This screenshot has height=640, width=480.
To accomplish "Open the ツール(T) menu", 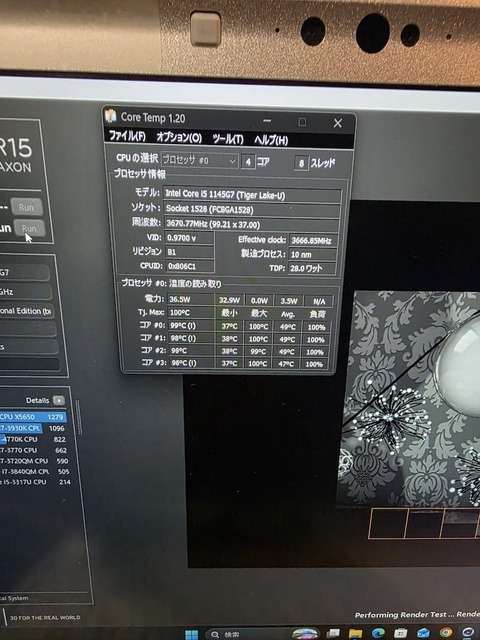I will [x=228, y=139].
